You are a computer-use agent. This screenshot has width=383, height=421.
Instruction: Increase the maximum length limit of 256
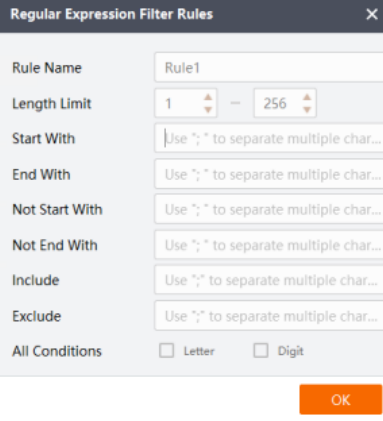point(307,97)
